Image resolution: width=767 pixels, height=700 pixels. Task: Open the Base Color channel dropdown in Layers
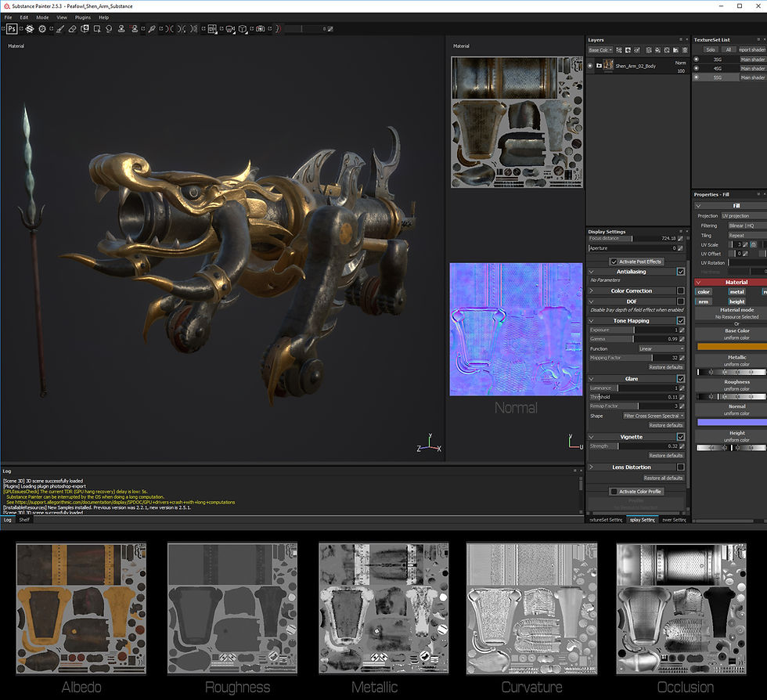tap(600, 50)
